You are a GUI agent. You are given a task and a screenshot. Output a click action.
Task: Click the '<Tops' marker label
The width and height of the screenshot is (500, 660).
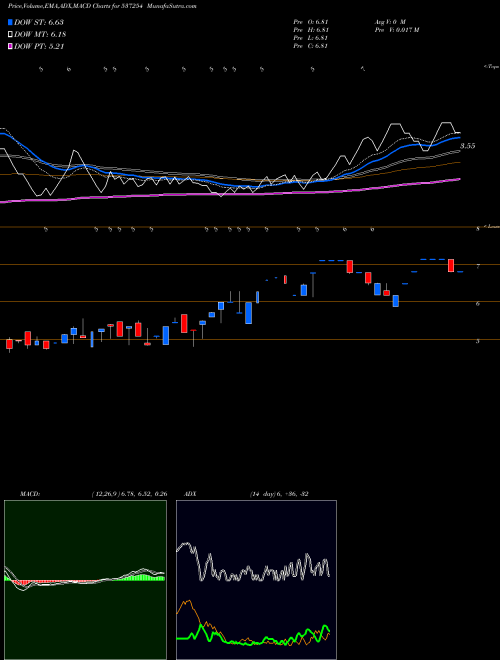pyautogui.click(x=492, y=66)
